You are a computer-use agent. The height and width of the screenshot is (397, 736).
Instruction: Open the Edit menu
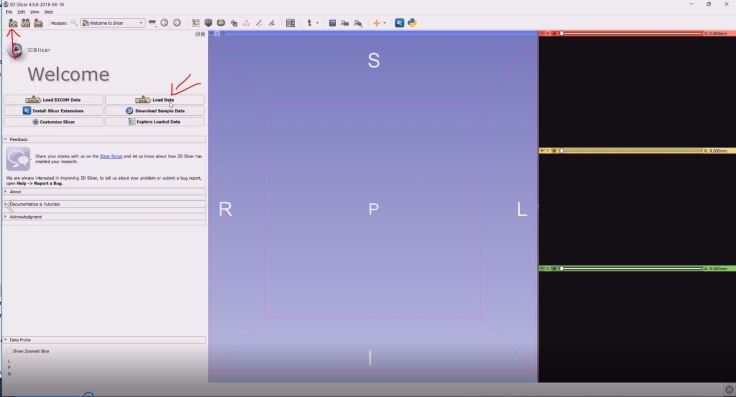point(22,12)
